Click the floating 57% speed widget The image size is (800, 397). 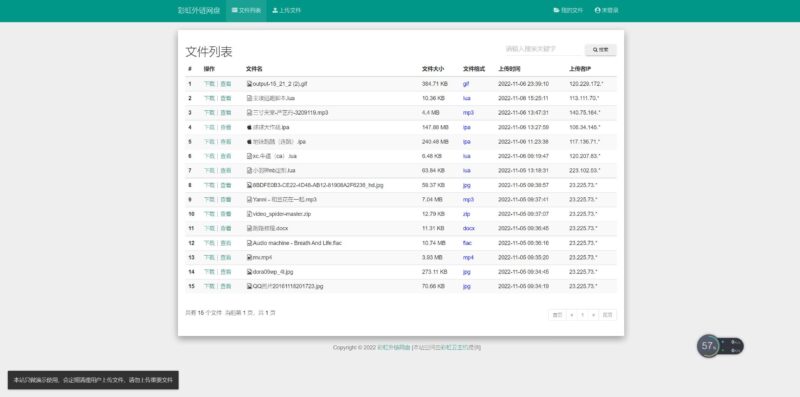tap(720, 346)
